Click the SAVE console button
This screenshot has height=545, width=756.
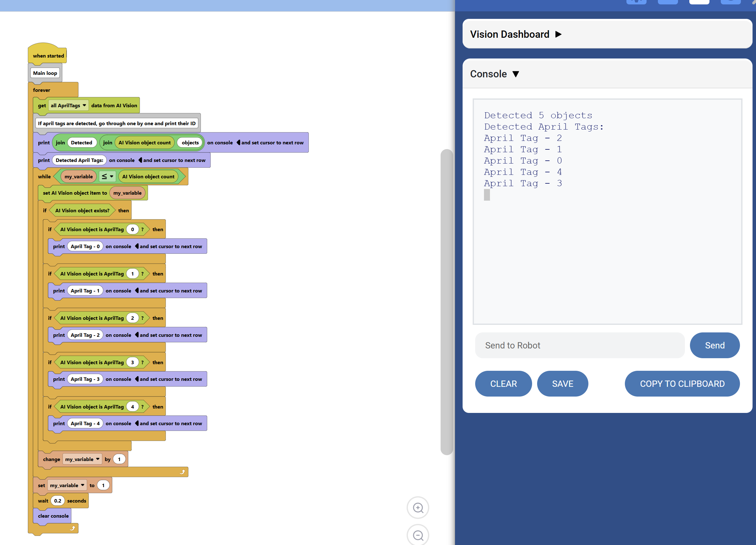[x=562, y=384]
